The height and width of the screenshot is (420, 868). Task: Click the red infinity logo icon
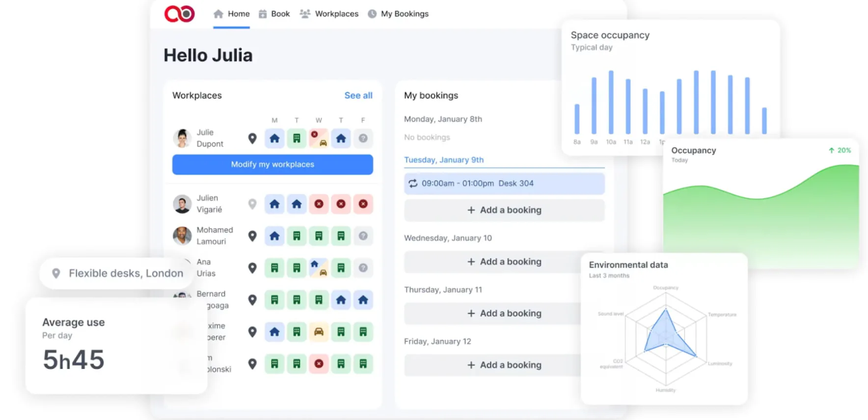click(x=180, y=14)
